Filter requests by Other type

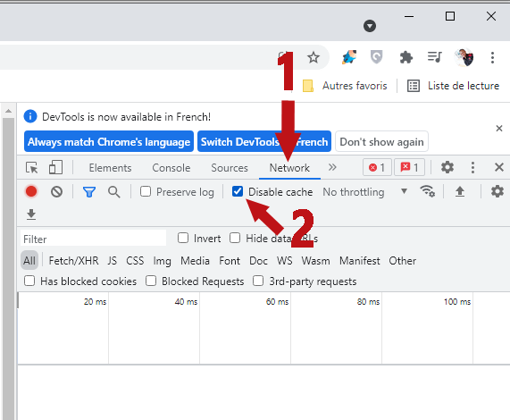click(x=402, y=261)
